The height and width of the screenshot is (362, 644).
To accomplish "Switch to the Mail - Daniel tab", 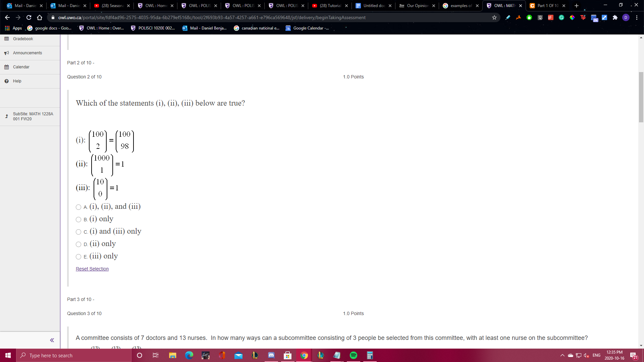I will click(24, 6).
